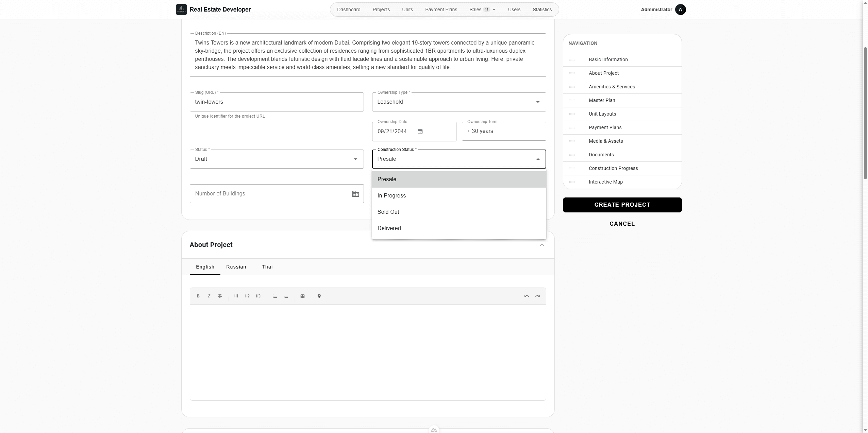Undo last edit in text editor
This screenshot has width=868, height=433.
[x=527, y=296]
